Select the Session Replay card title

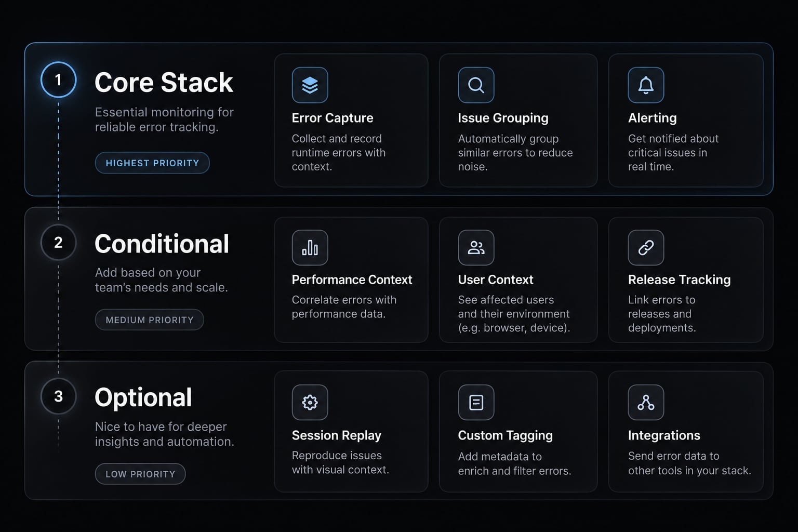pyautogui.click(x=337, y=435)
